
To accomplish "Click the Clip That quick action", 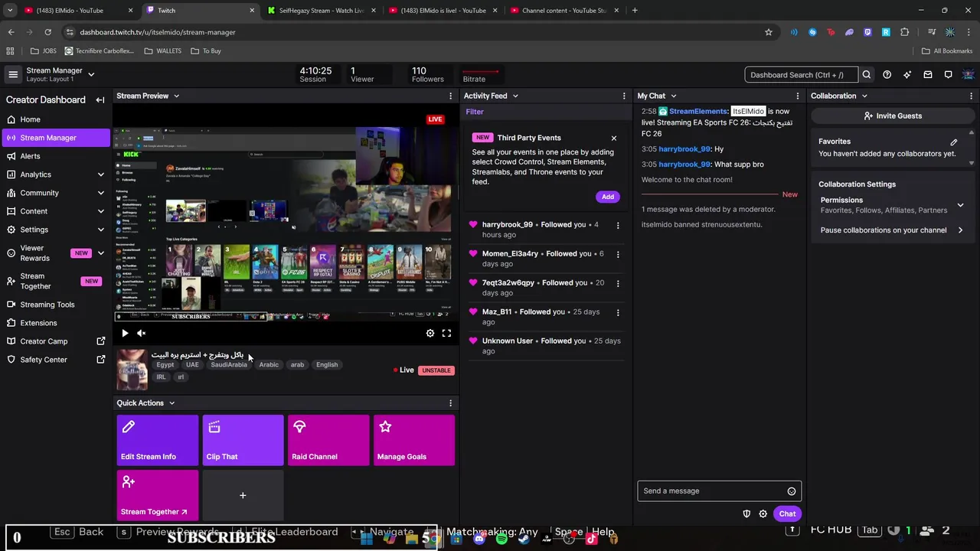I will tap(243, 440).
